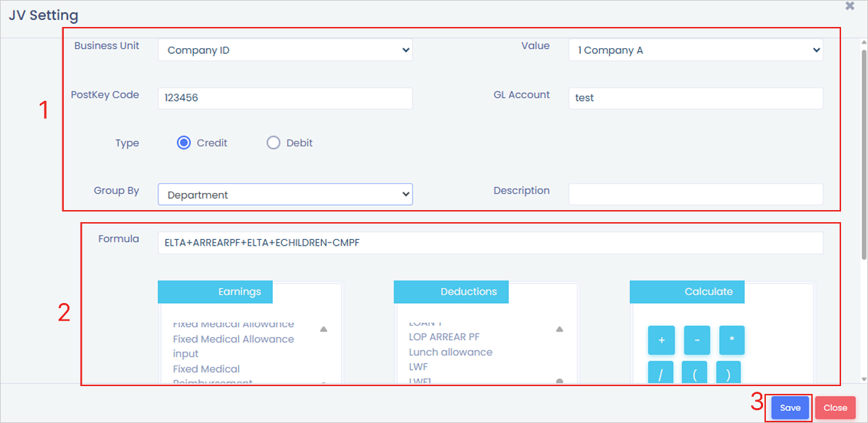Click the divide slash button
Screen dimensions: 868x423
pyautogui.click(x=661, y=374)
